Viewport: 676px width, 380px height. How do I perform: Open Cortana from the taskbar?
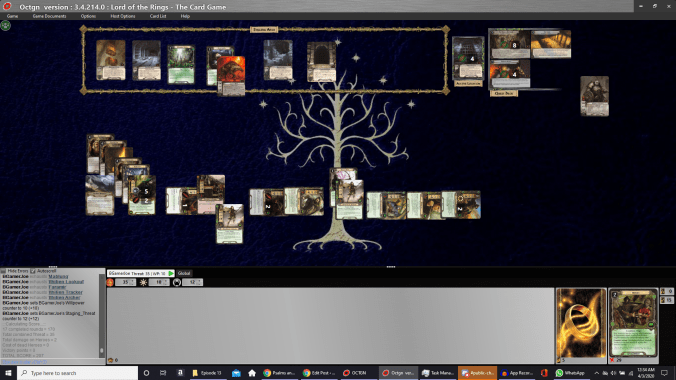[x=147, y=373]
